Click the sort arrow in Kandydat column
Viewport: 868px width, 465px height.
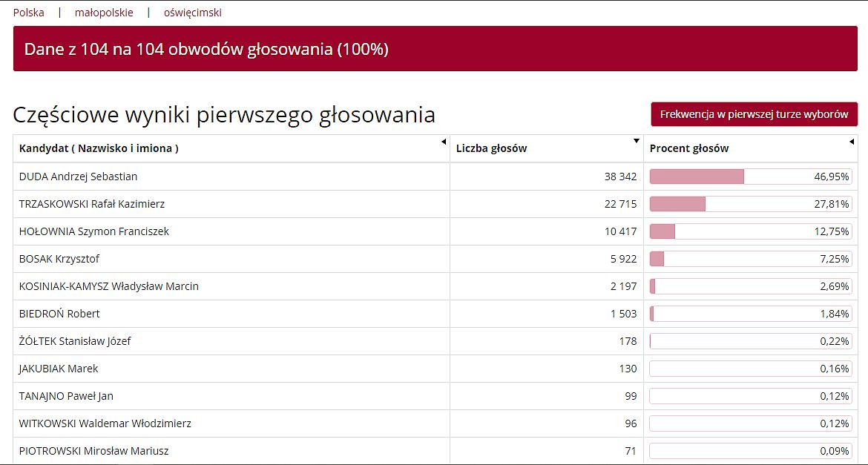[x=444, y=142]
